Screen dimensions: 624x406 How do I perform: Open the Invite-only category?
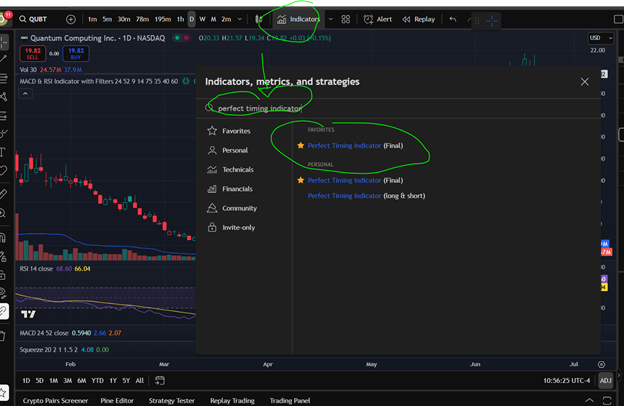point(231,228)
